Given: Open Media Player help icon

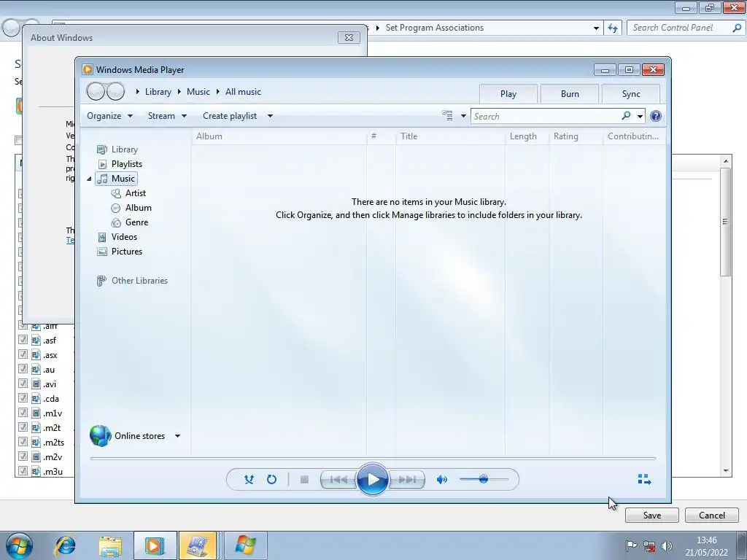Looking at the screenshot, I should pos(656,116).
